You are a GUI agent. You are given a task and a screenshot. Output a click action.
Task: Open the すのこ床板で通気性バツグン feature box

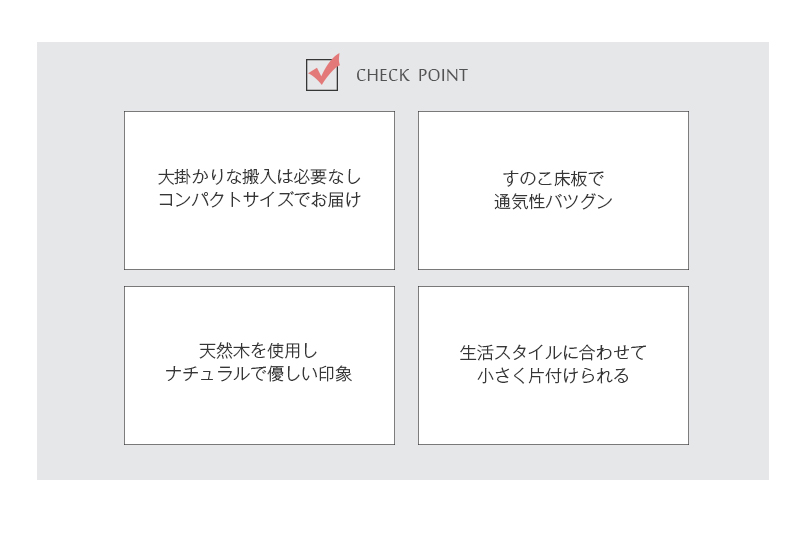click(554, 190)
